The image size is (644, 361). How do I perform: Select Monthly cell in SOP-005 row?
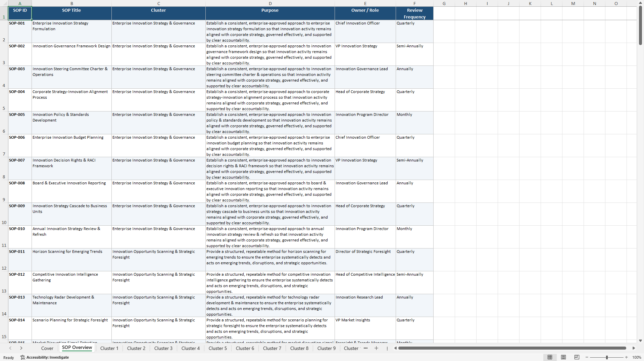tap(414, 123)
